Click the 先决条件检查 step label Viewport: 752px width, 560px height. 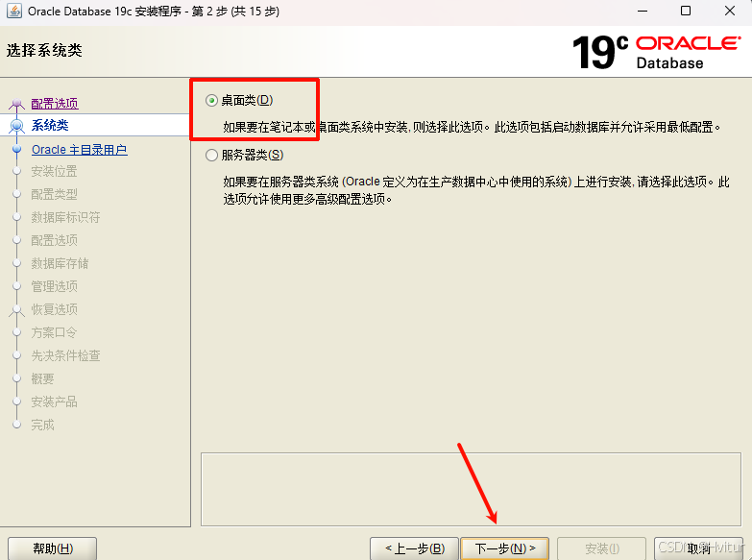[x=65, y=355]
